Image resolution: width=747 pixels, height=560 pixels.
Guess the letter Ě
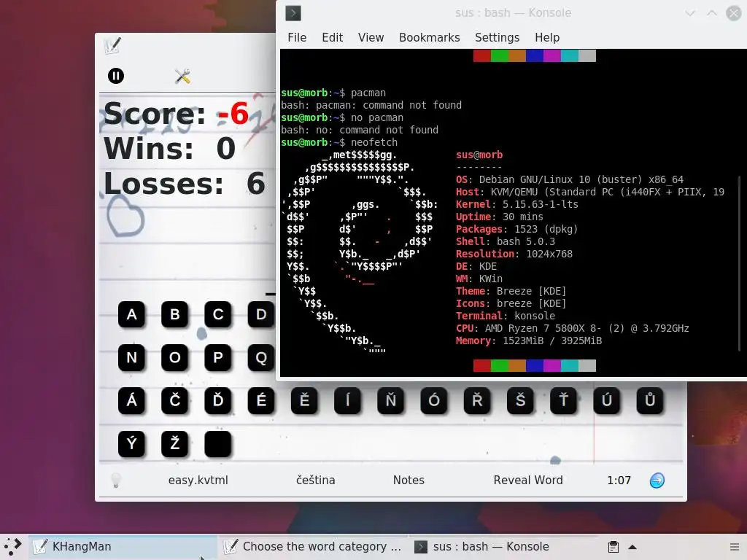pos(304,400)
